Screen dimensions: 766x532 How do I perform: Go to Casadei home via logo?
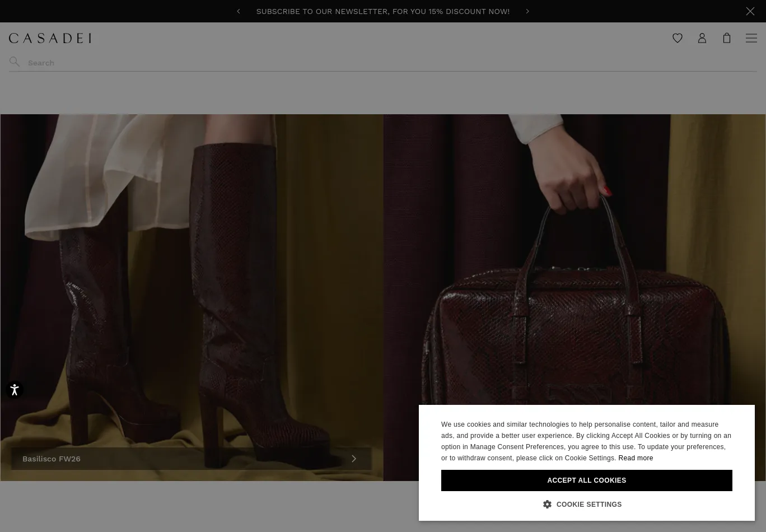[x=50, y=38]
